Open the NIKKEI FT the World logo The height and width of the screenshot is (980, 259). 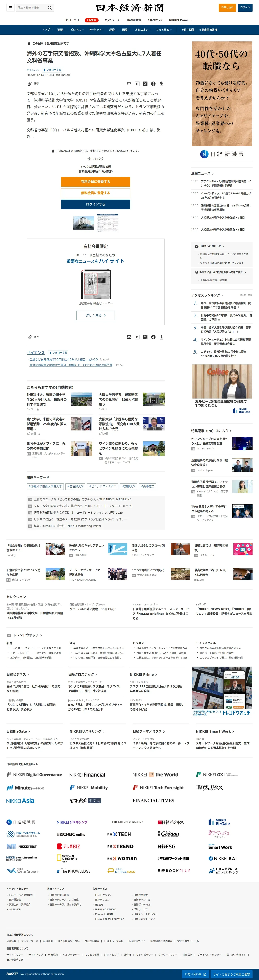(x=155, y=775)
